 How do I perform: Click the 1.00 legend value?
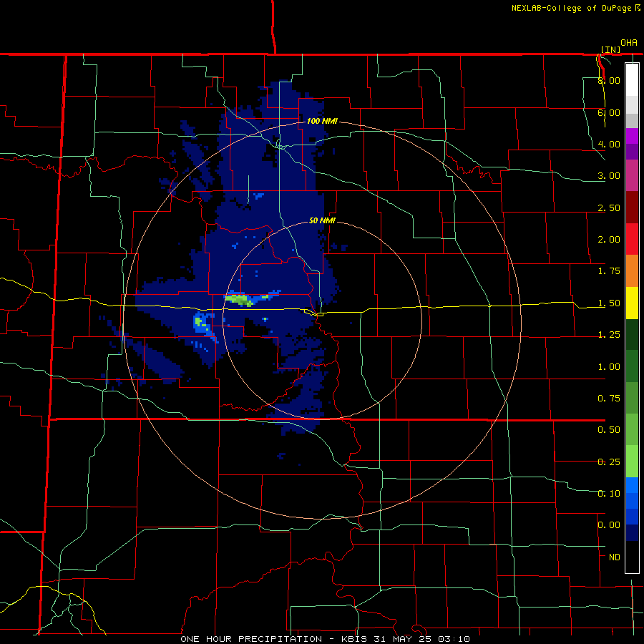(609, 367)
